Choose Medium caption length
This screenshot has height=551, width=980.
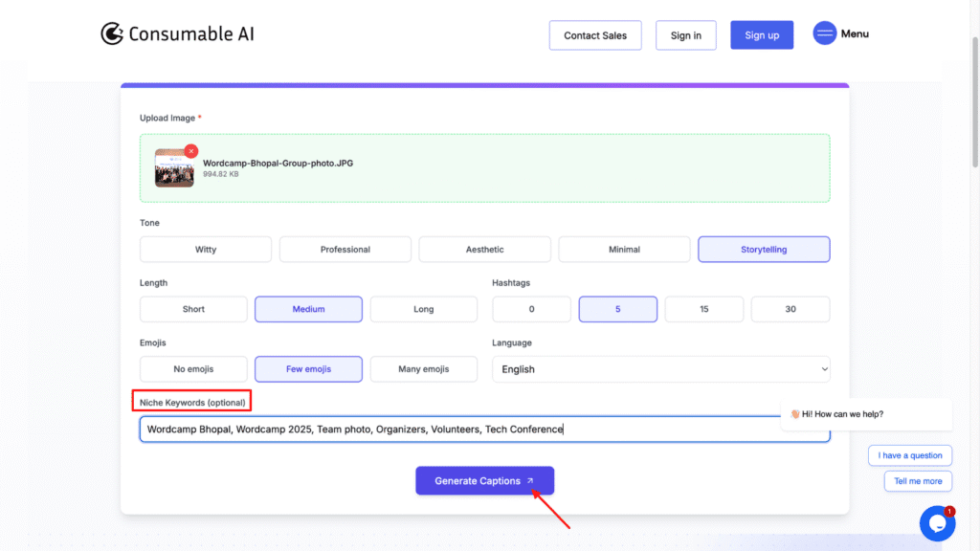[x=309, y=309]
